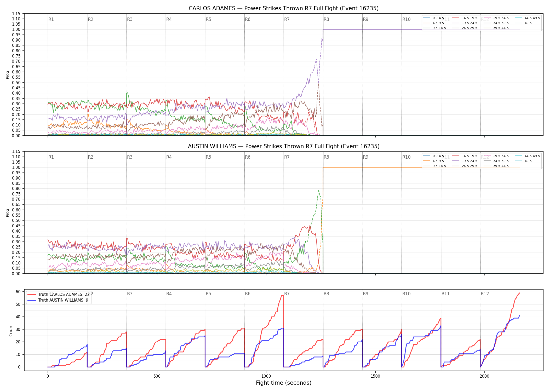Click the R12 label in the count chart

coord(485,294)
